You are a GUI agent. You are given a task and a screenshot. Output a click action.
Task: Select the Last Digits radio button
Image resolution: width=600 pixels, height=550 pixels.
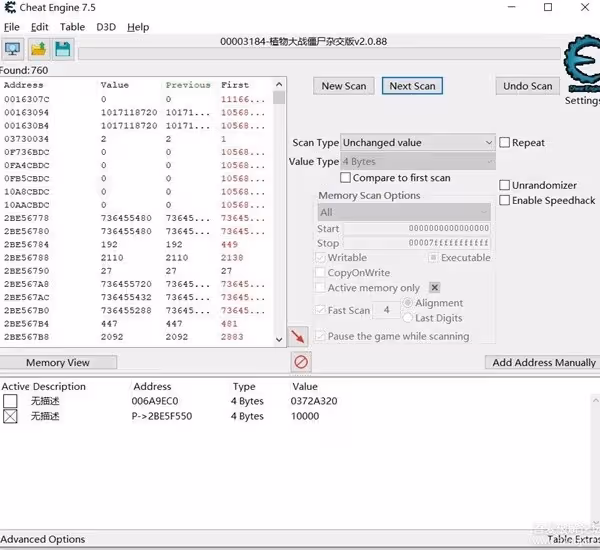click(408, 318)
